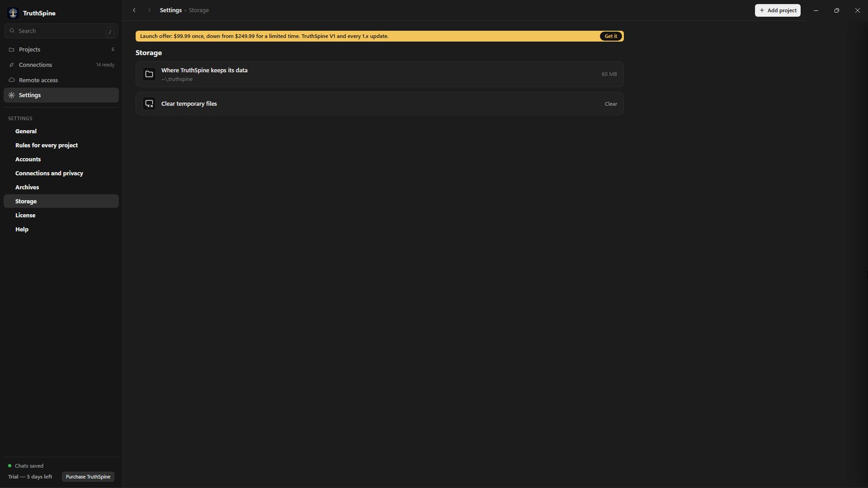Open General settings section
Screen dimensions: 868x488
coord(61,131)
